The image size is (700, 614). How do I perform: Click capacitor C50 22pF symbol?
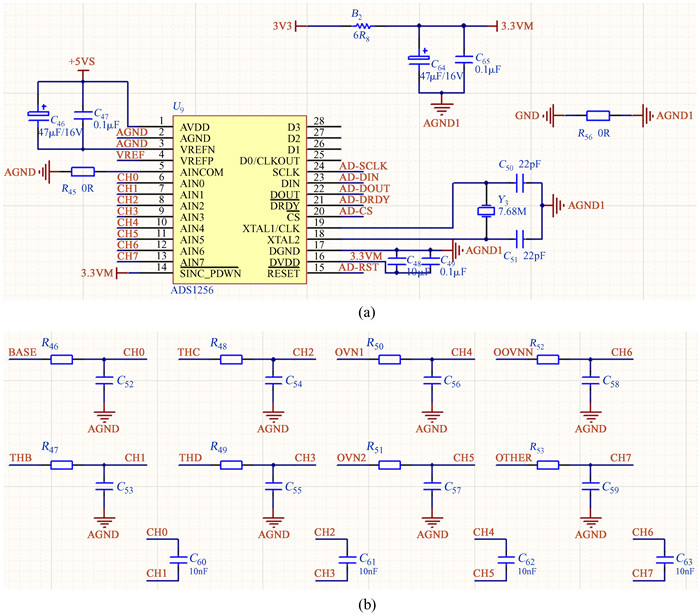[x=519, y=183]
